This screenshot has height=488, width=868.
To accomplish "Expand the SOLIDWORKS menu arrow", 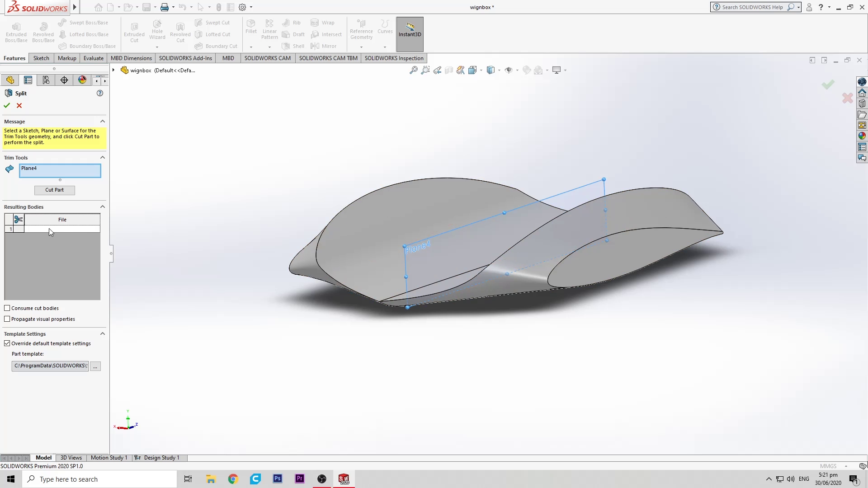I will (x=75, y=7).
